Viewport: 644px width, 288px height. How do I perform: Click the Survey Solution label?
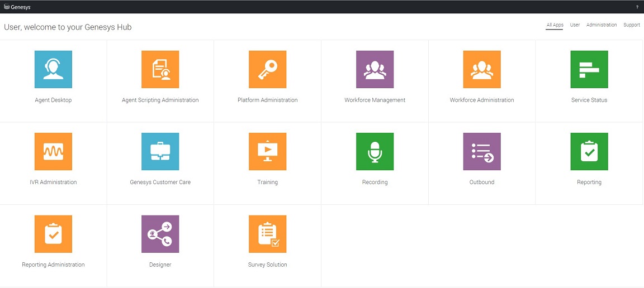coord(267,265)
